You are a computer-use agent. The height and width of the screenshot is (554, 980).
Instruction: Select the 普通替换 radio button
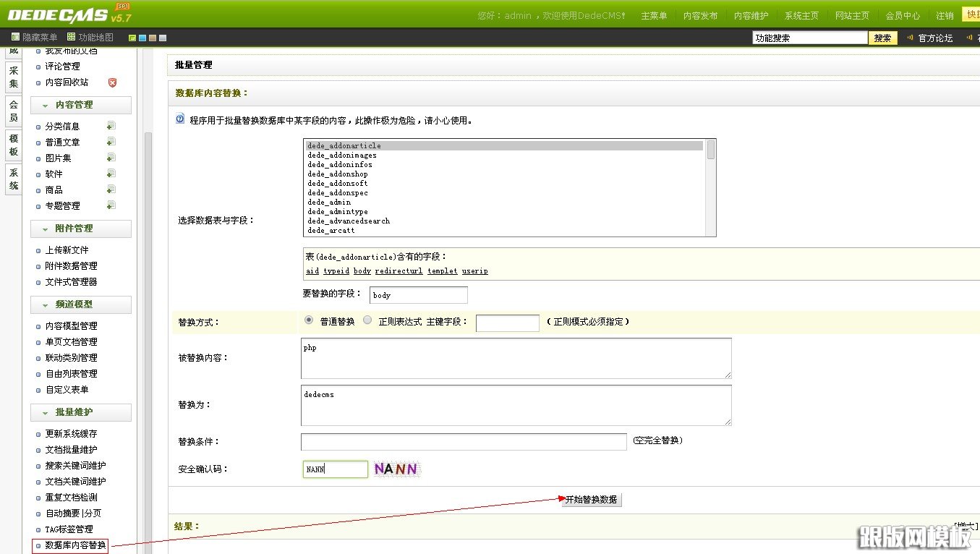click(x=309, y=320)
